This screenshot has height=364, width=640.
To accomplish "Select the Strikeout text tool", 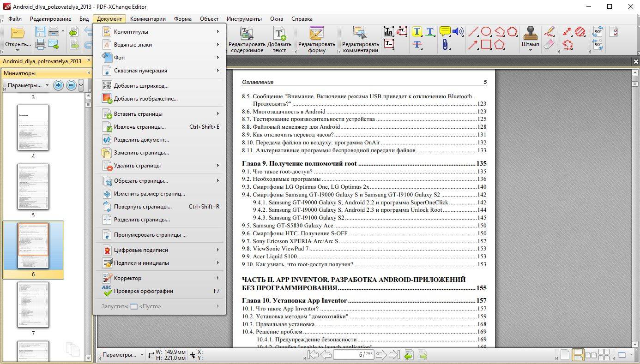I will pos(417,45).
